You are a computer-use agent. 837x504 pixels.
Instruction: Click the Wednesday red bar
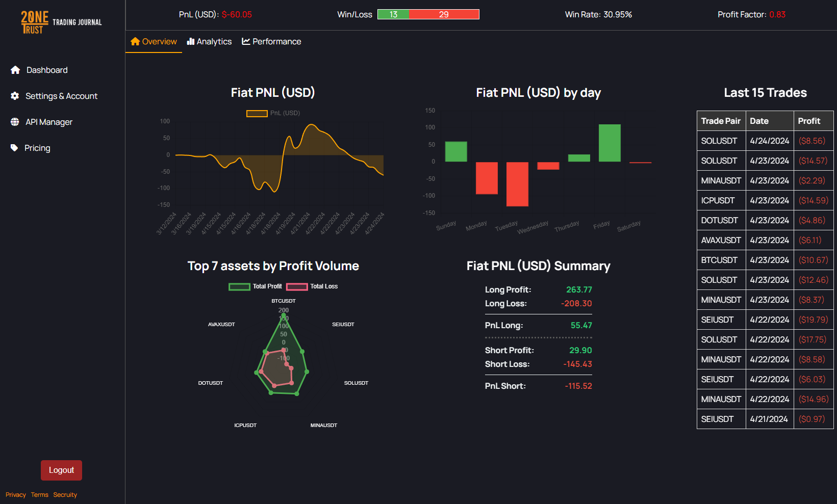coord(548,166)
